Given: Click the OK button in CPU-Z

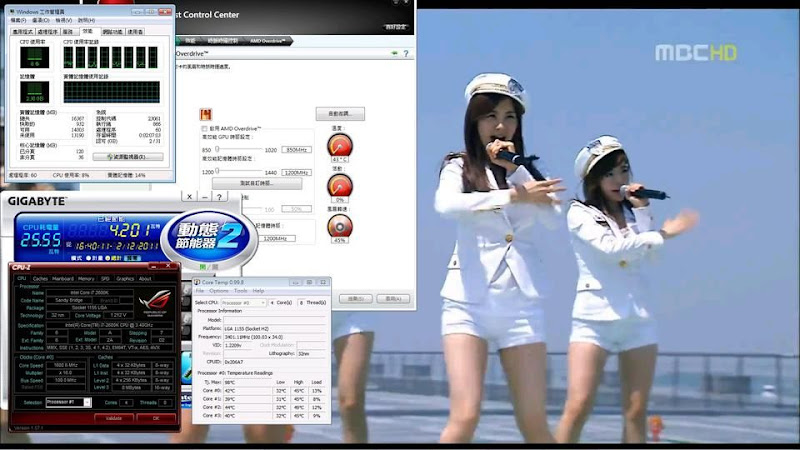Looking at the screenshot, I should pos(156,418).
